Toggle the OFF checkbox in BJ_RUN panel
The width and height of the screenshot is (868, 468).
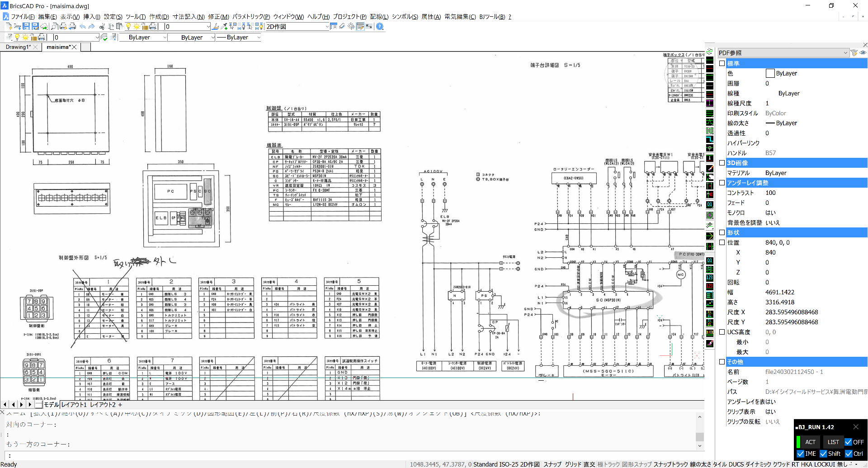(848, 442)
